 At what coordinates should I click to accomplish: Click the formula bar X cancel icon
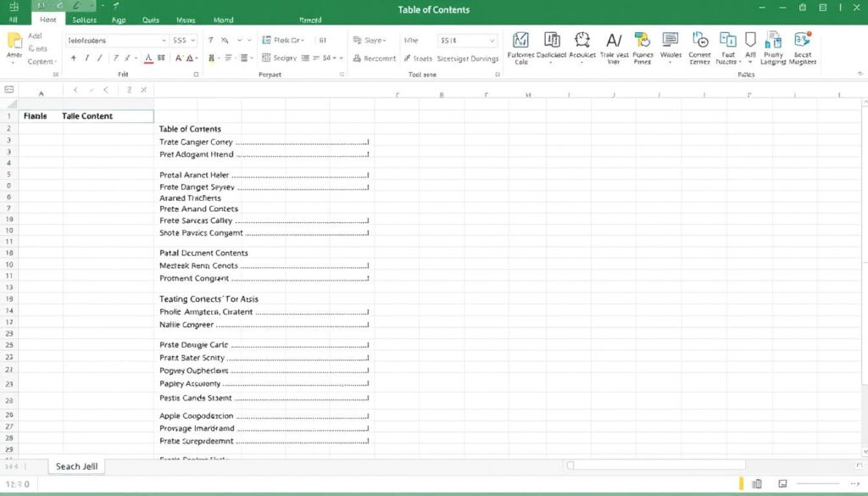tap(143, 90)
